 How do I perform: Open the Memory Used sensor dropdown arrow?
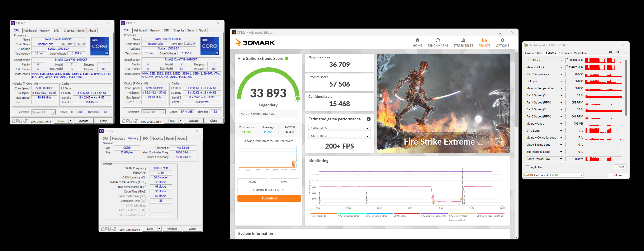click(561, 124)
